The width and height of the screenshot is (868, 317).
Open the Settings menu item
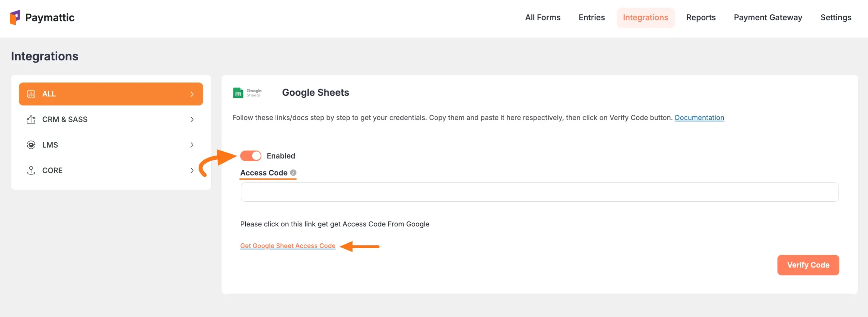835,18
